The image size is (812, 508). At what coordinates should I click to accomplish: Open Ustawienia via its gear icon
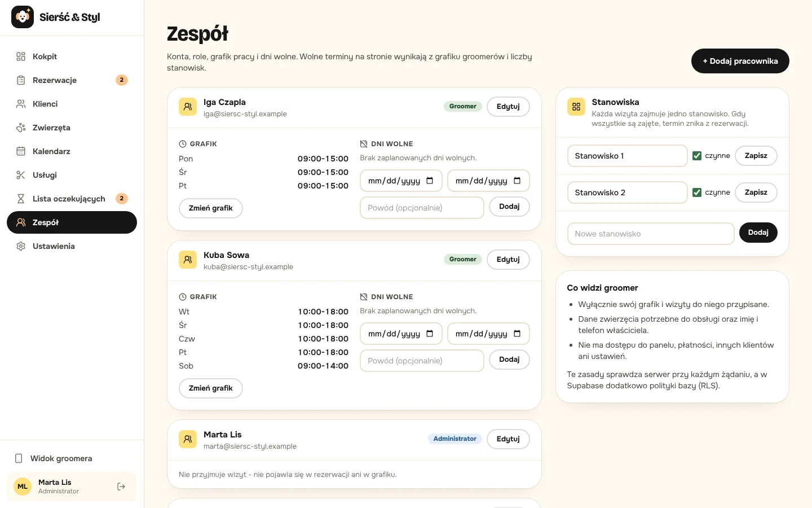click(21, 246)
